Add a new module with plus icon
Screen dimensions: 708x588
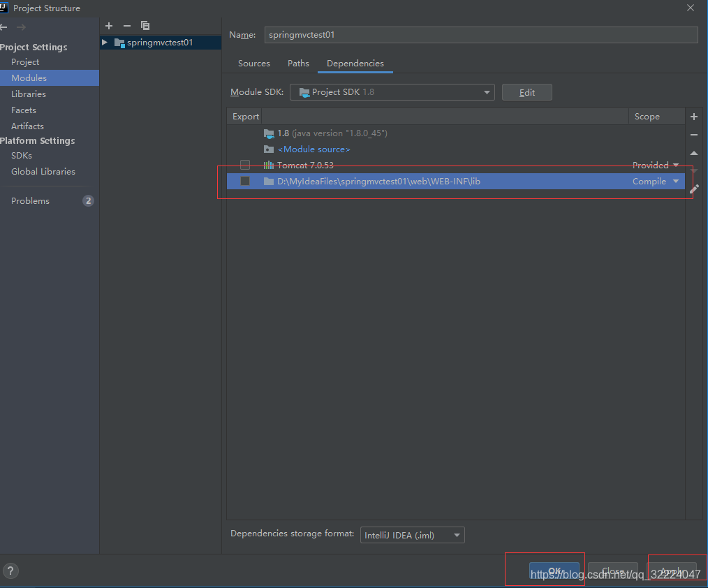tap(109, 26)
